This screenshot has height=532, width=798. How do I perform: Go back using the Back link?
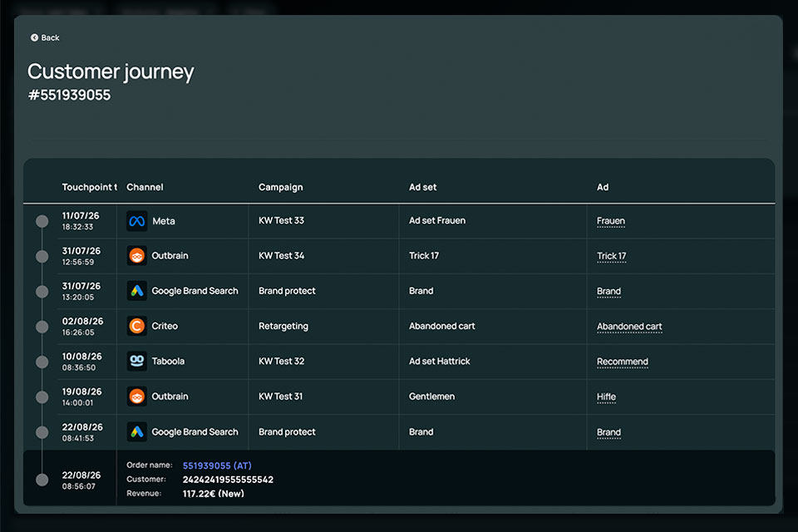point(45,37)
